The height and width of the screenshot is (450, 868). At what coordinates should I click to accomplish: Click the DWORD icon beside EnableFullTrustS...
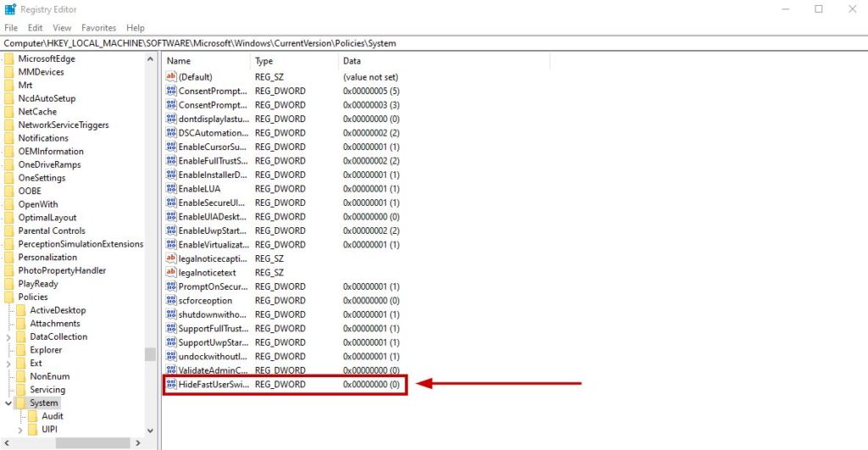[x=171, y=160]
